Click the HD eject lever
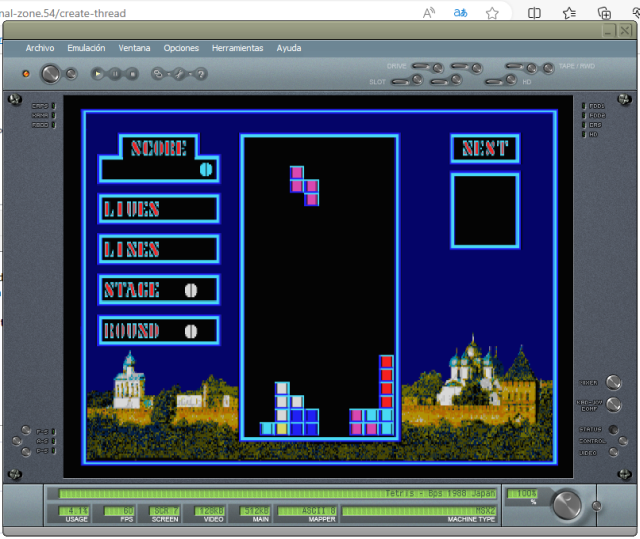This screenshot has width=640, height=539. 494,82
